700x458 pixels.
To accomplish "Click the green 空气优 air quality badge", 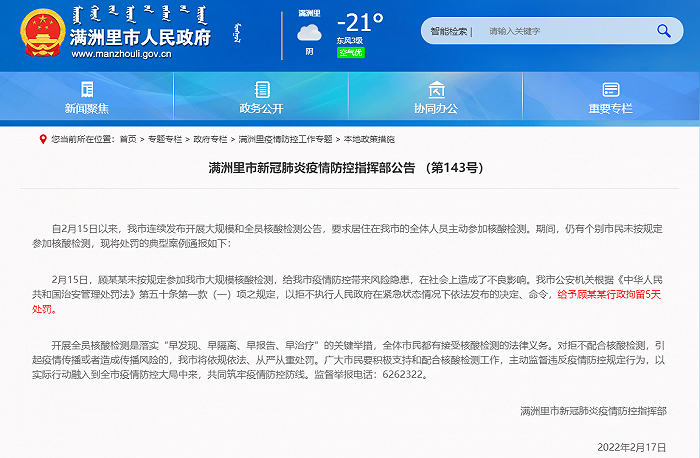I will pyautogui.click(x=351, y=51).
